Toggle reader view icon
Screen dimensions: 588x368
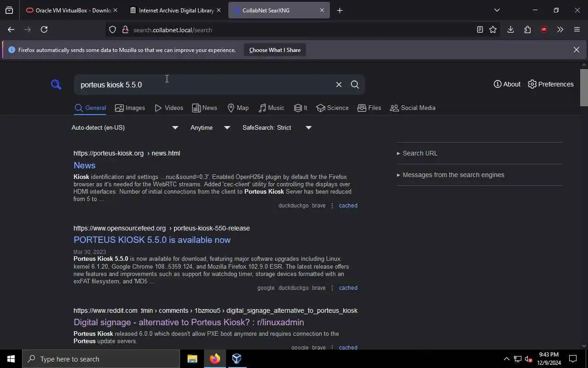coord(480,29)
